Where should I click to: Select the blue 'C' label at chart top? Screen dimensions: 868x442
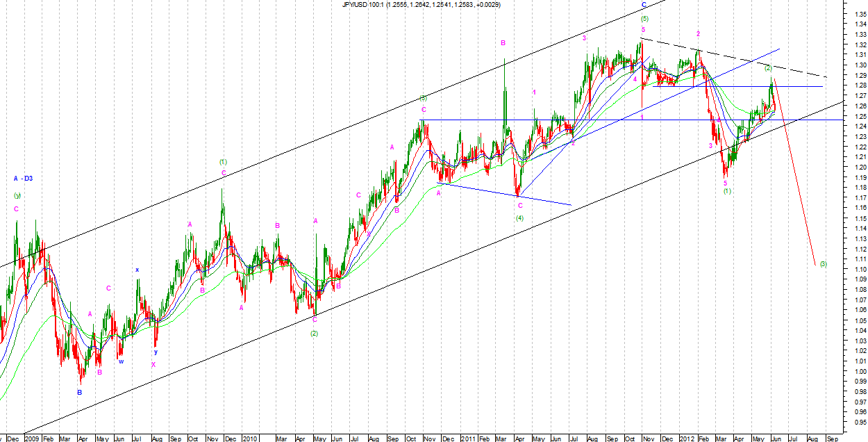point(644,5)
